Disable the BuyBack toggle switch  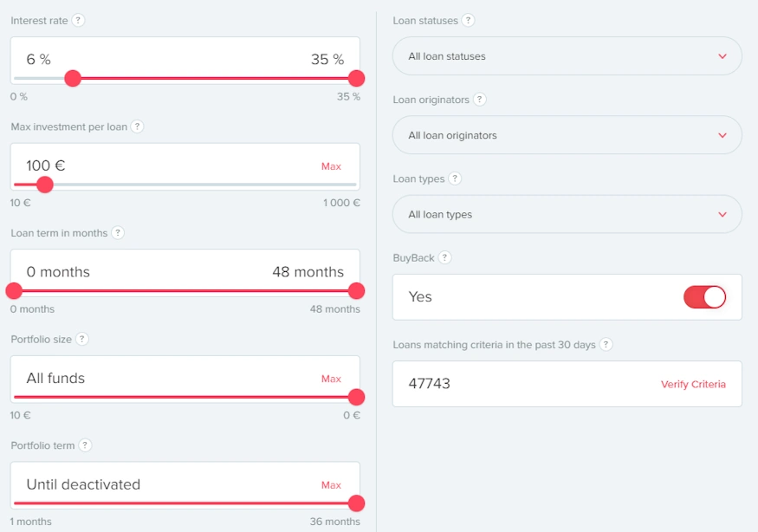point(704,297)
